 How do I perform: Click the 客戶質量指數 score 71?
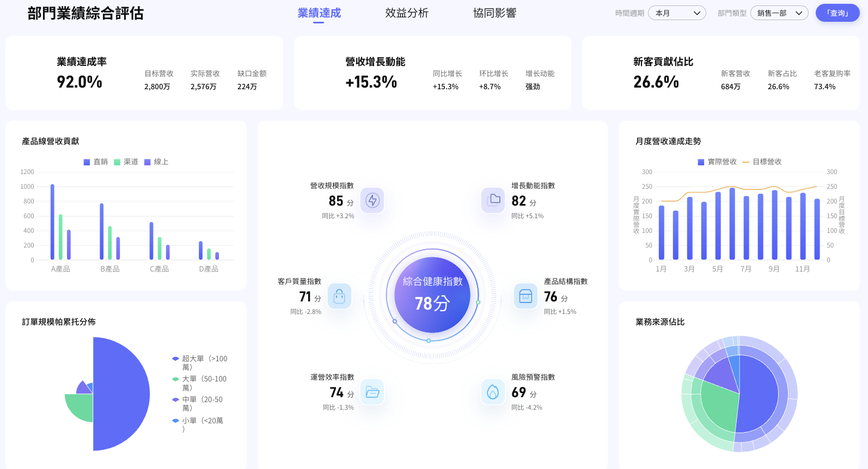305,297
